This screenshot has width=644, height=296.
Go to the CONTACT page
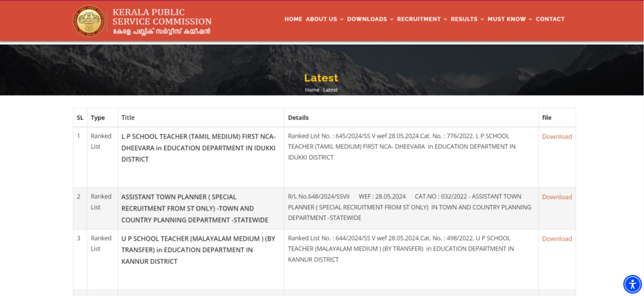pyautogui.click(x=550, y=19)
